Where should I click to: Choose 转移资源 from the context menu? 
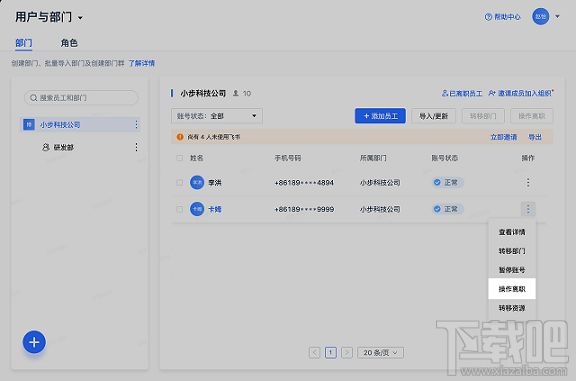(512, 308)
